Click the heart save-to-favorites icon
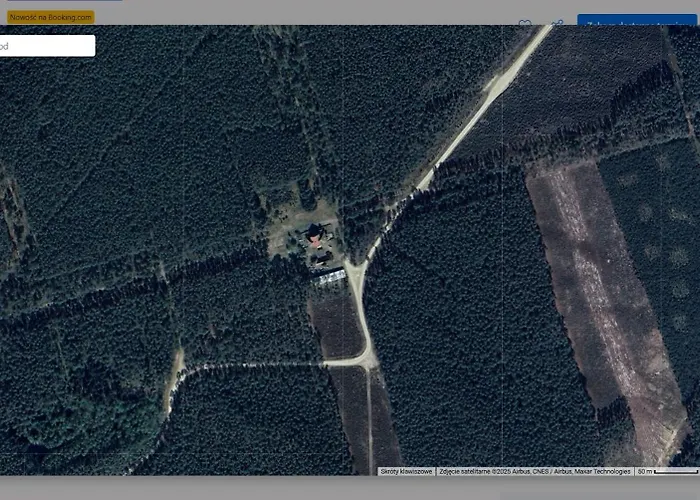Image resolution: width=700 pixels, height=500 pixels. [524, 23]
